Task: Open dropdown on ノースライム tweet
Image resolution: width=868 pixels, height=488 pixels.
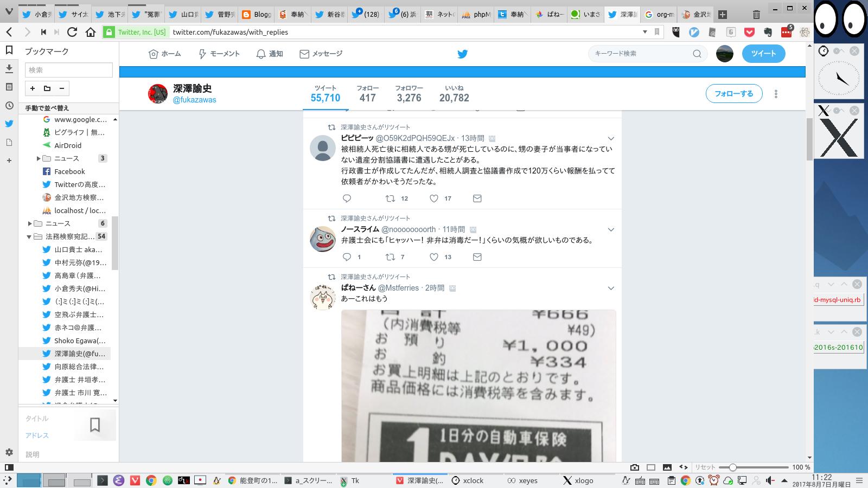Action: pyautogui.click(x=611, y=230)
